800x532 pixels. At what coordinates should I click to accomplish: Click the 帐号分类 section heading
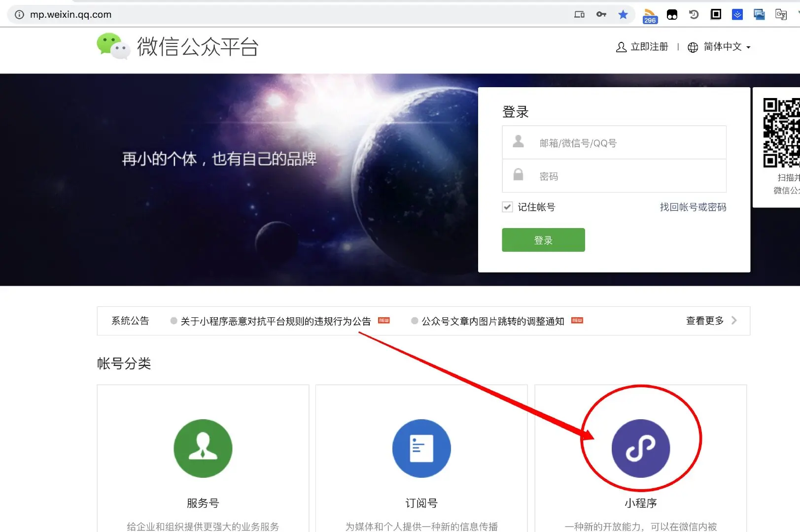[x=124, y=364]
